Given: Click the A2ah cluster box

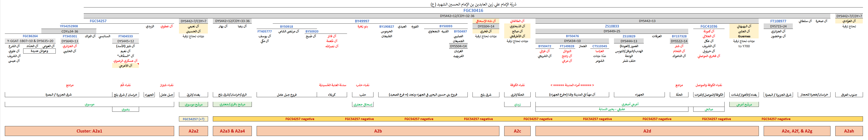Looking at the screenshot, I should (849, 131).
